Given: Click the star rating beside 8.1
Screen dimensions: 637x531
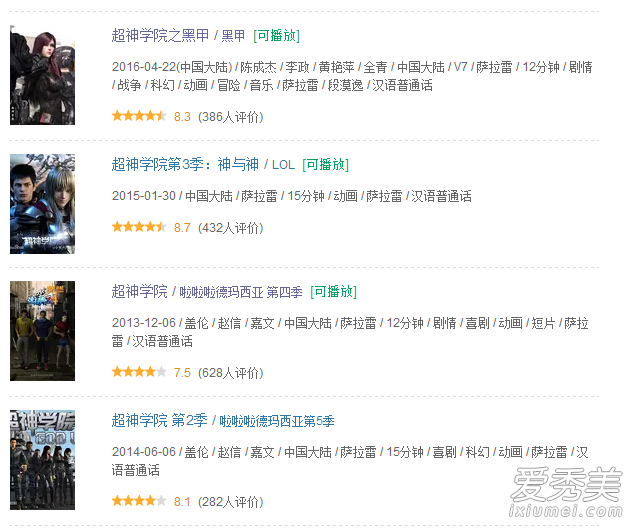Looking at the screenshot, I should 139,501.
